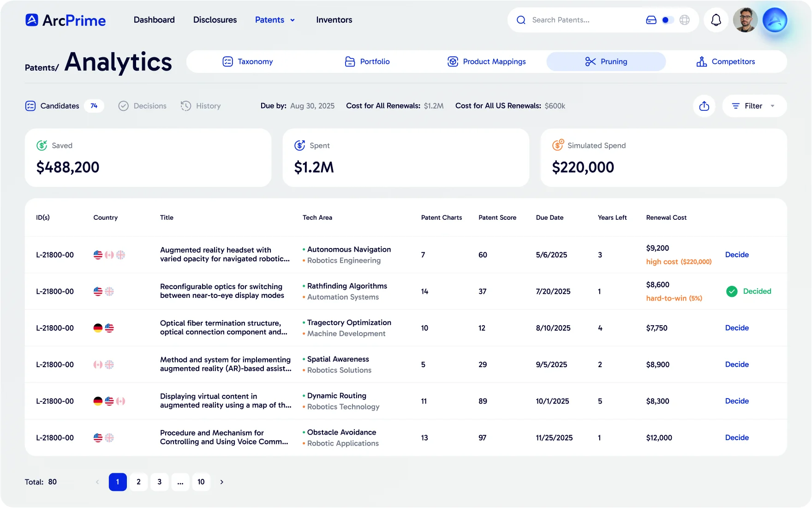Click Decide for the $12,000 renewal patent
This screenshot has height=508, width=812.
(737, 438)
